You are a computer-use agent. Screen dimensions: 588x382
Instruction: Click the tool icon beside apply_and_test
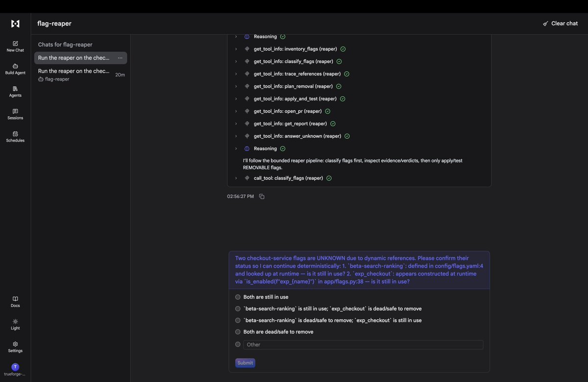coord(247,99)
